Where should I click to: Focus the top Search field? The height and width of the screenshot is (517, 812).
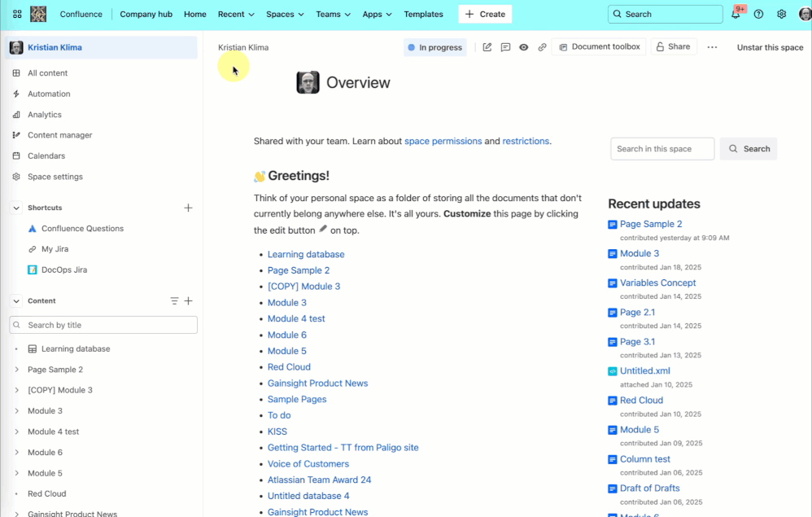665,14
